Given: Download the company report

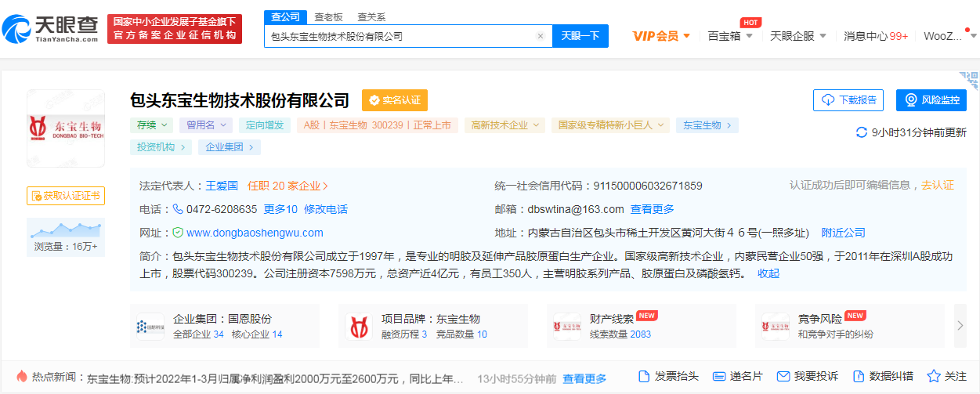Looking at the screenshot, I should coord(848,100).
